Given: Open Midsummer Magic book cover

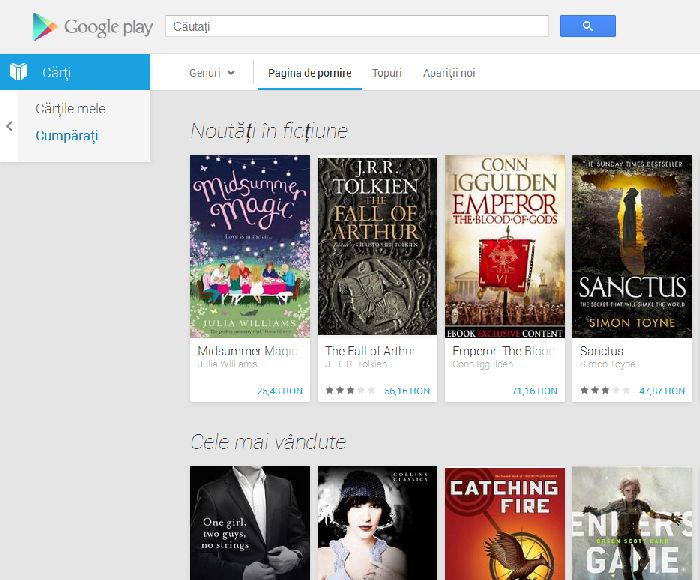Looking at the screenshot, I should 250,246.
